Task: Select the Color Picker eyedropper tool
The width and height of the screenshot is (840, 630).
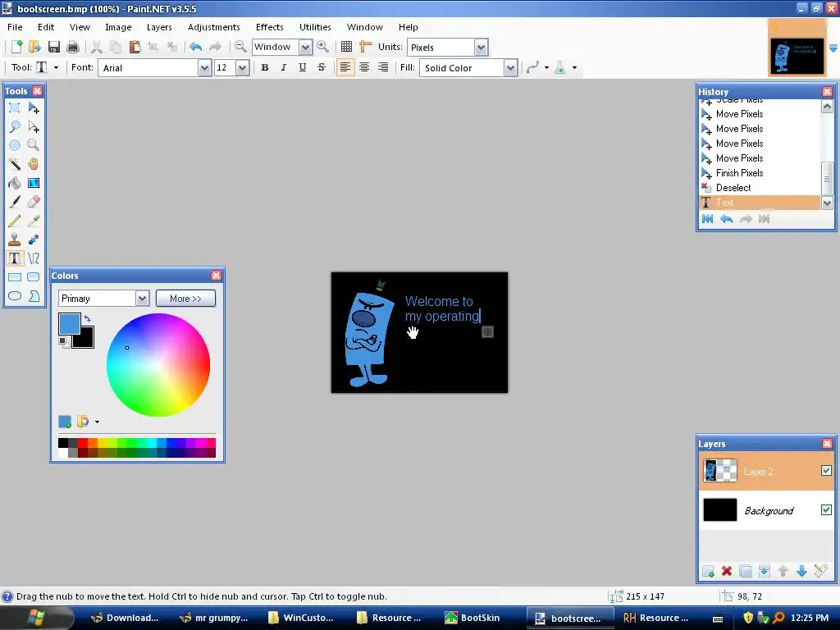Action: [x=33, y=220]
